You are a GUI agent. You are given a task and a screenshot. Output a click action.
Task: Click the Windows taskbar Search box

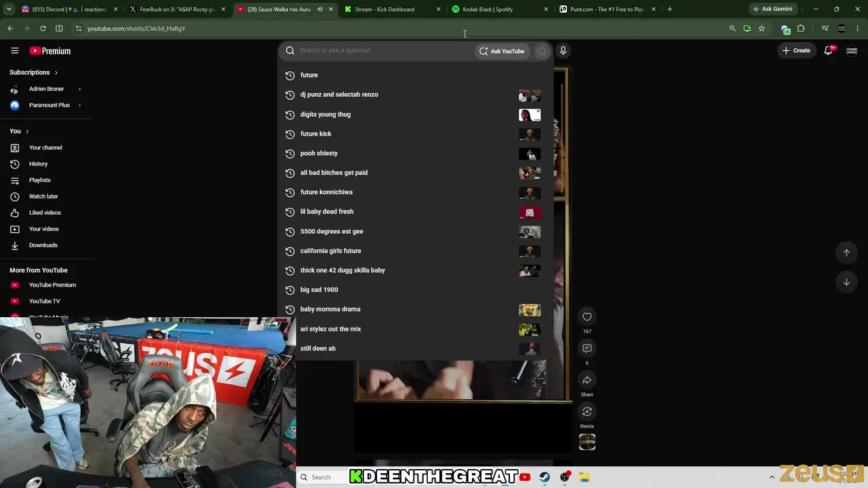pos(321,477)
